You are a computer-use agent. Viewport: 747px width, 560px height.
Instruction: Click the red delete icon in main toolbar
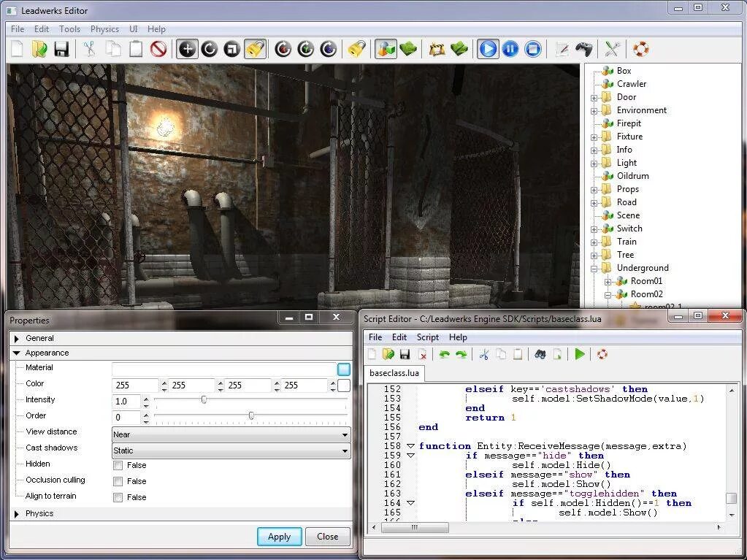158,49
